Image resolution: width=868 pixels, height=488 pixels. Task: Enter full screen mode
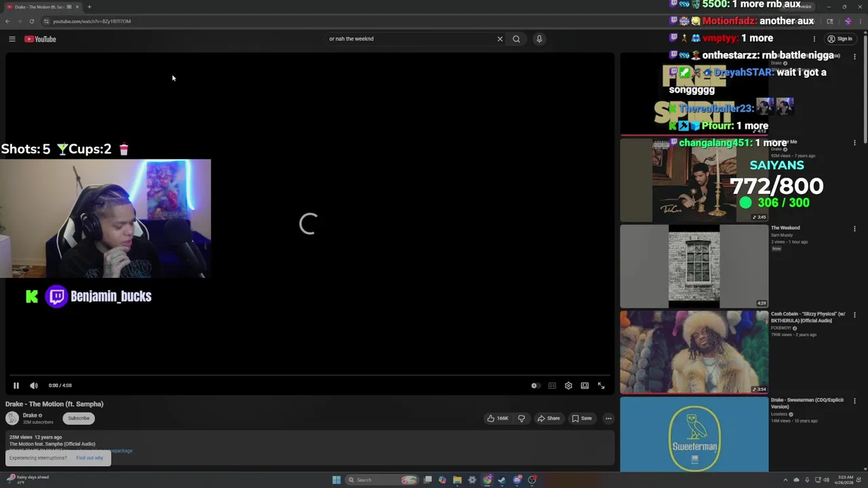[x=601, y=386]
